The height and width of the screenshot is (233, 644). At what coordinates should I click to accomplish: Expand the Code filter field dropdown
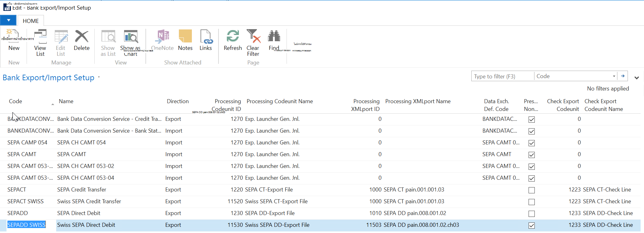coord(614,76)
